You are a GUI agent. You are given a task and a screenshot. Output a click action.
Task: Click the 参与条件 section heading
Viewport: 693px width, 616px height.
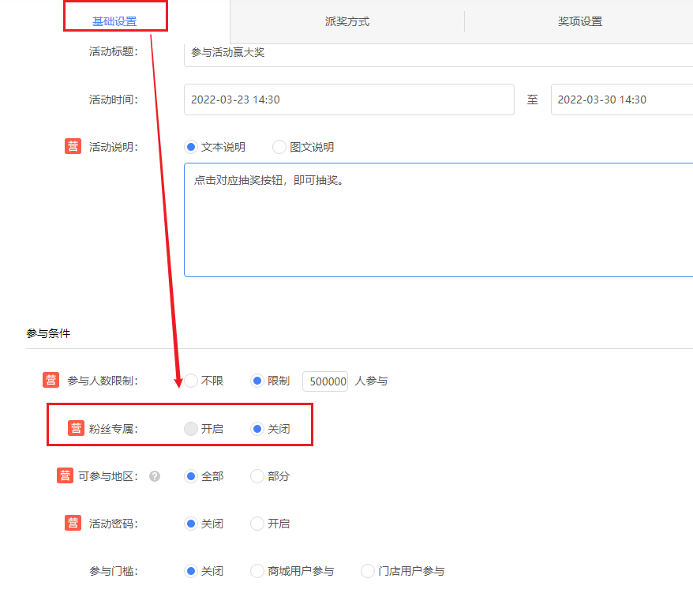[48, 333]
